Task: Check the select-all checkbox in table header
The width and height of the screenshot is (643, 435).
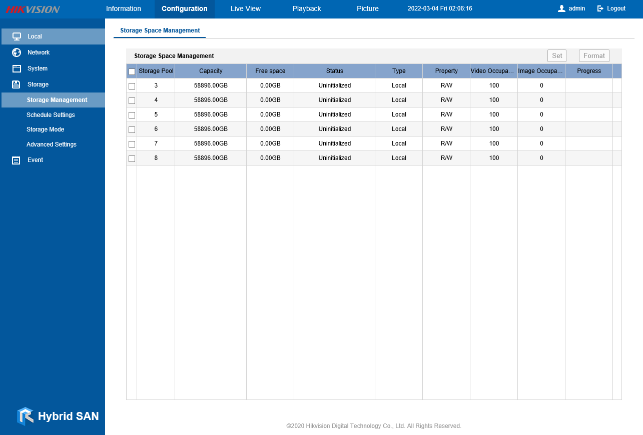Action: [x=131, y=72]
